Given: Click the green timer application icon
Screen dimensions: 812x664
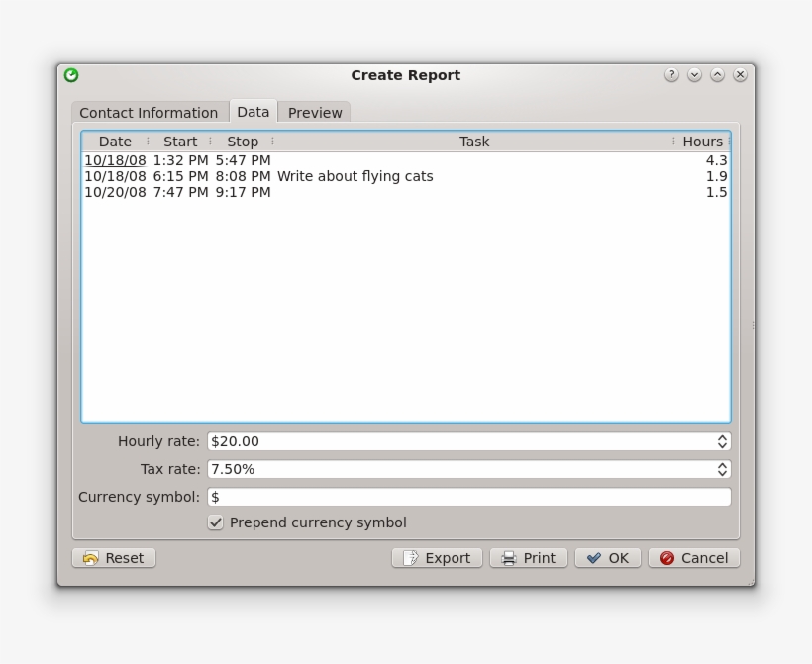Looking at the screenshot, I should 71,73.
